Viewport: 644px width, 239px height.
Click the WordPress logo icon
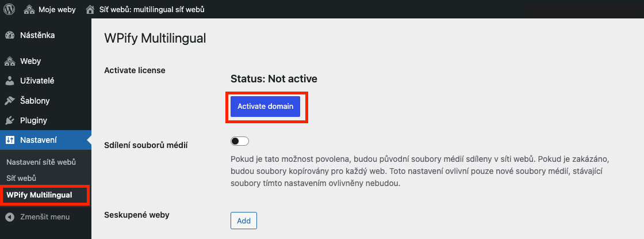9,9
